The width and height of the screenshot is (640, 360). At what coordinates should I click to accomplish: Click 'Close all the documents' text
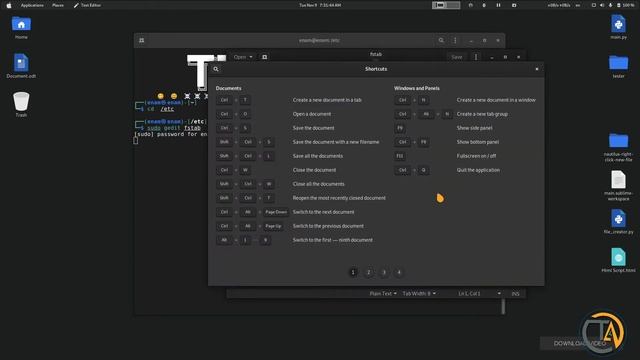(x=318, y=184)
